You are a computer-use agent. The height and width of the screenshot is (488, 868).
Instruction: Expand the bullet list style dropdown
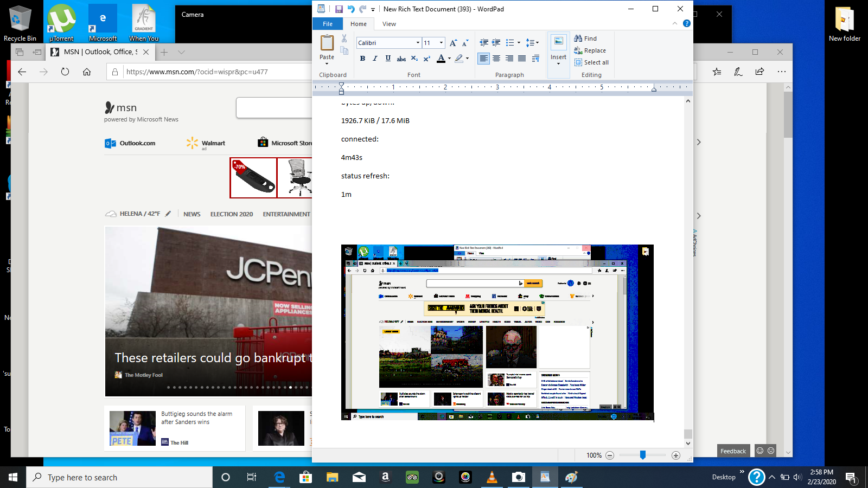pyautogui.click(x=519, y=43)
